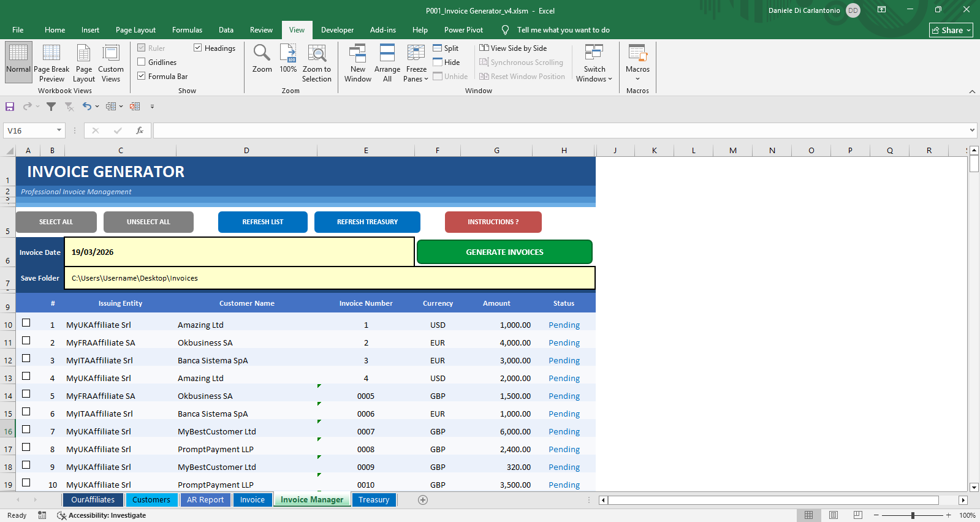The image size is (980, 522).
Task: Expand the Switch Windows dropdown
Action: click(x=610, y=79)
